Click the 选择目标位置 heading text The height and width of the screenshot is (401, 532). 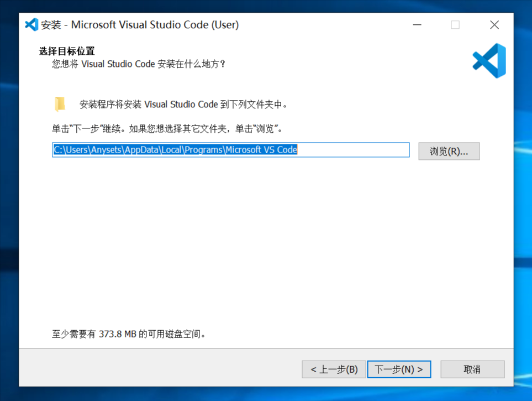(x=67, y=51)
